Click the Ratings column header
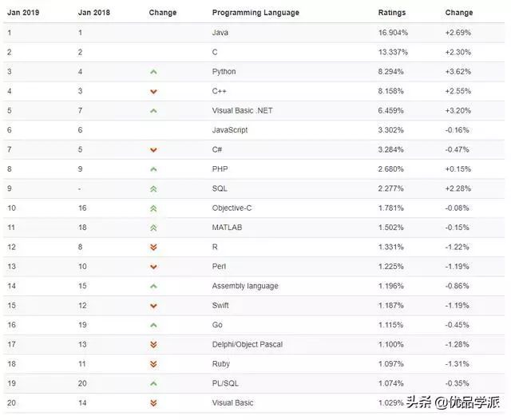 pyautogui.click(x=392, y=13)
